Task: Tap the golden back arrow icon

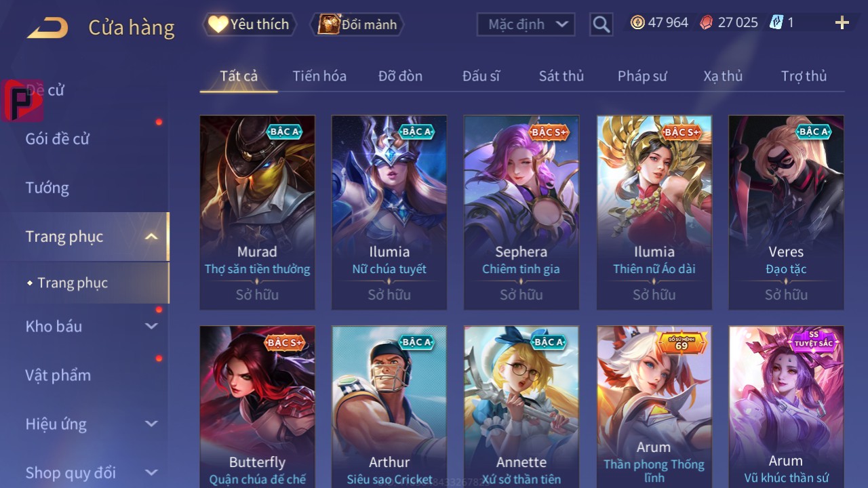Action: click(x=47, y=28)
